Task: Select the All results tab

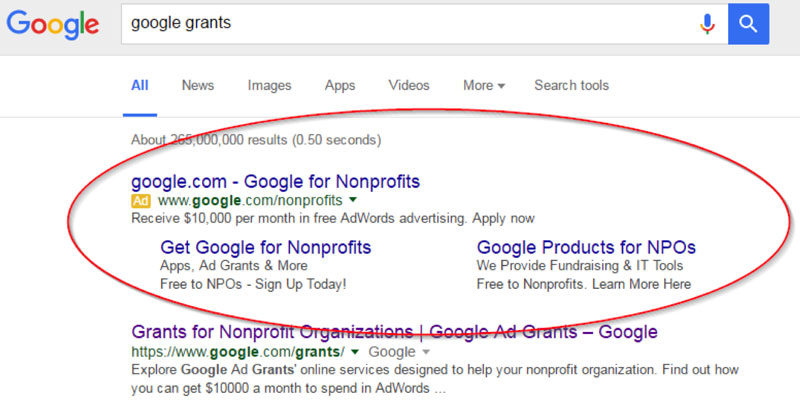Action: click(140, 85)
